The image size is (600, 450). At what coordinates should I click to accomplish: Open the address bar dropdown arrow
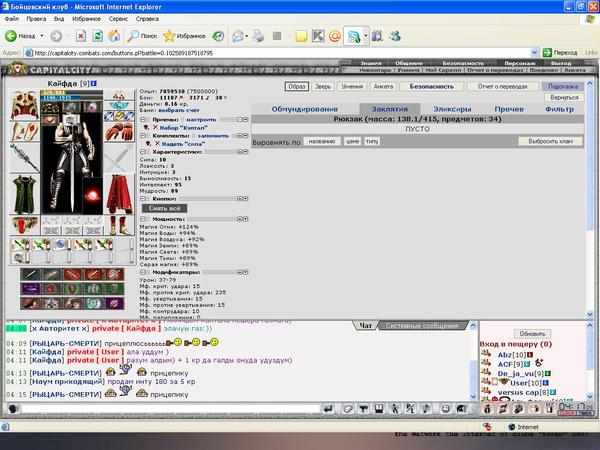535,52
